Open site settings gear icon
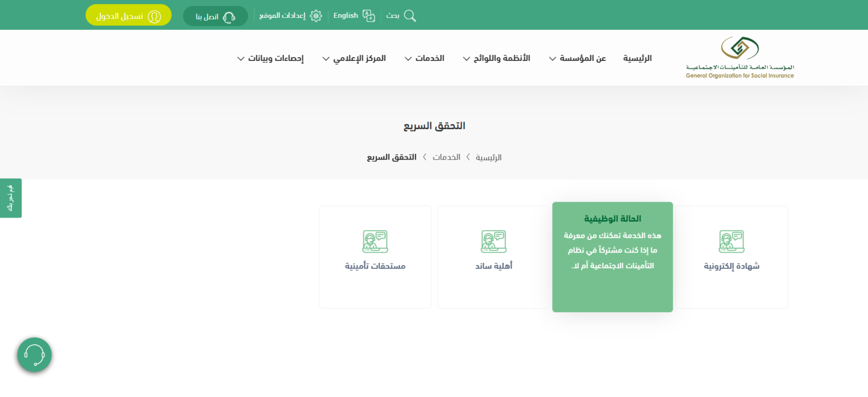This screenshot has height=397, width=868. [x=316, y=16]
